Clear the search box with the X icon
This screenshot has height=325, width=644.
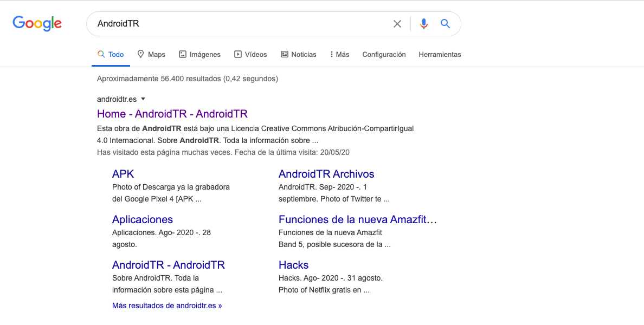(x=397, y=24)
